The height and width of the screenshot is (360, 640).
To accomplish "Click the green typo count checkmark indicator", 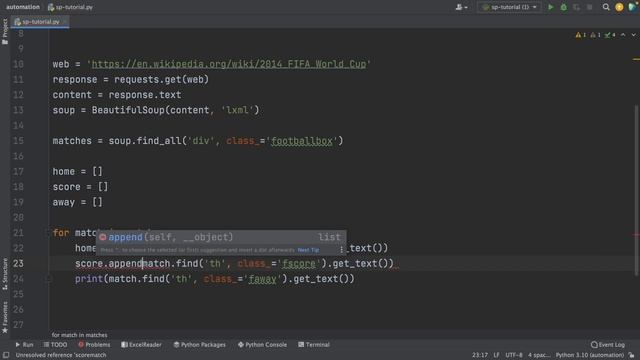I will [x=610, y=35].
